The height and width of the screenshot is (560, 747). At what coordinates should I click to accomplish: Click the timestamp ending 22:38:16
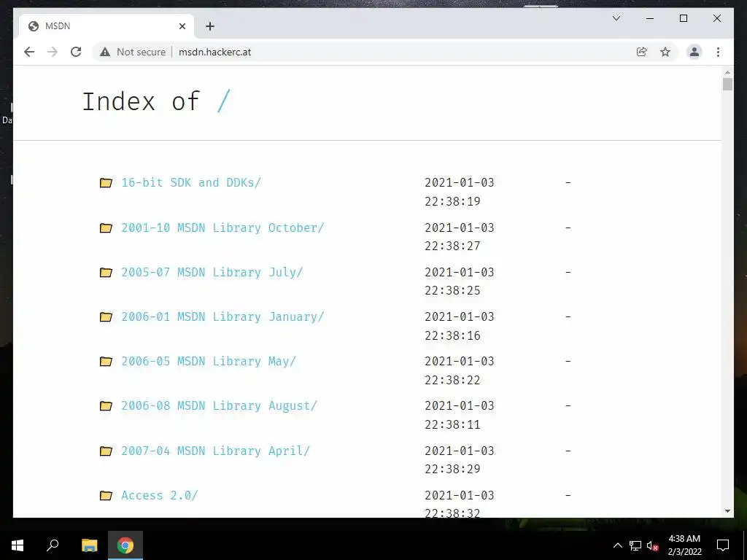[x=460, y=326]
